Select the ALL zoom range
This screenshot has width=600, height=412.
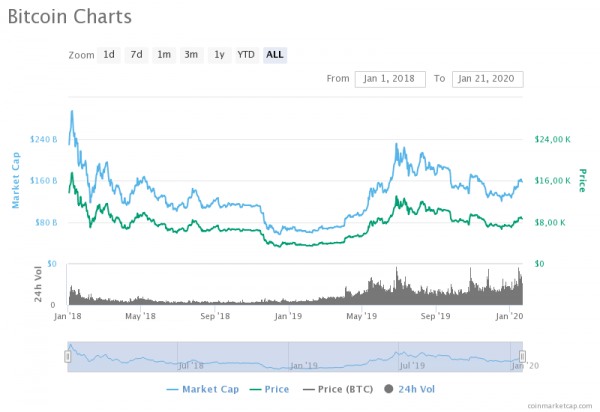click(275, 55)
